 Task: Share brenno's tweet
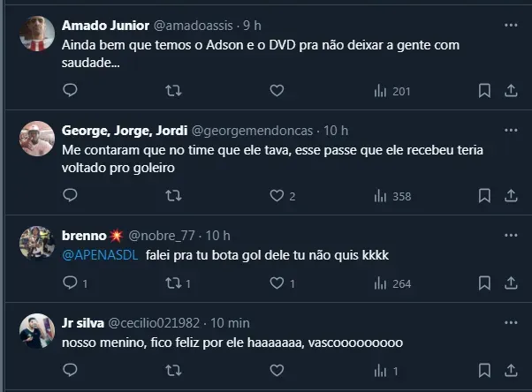point(511,283)
